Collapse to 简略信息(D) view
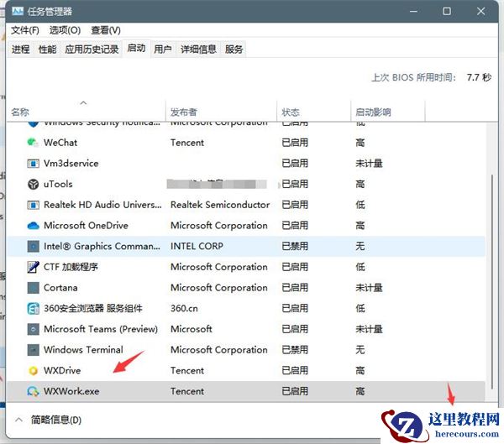 pos(56,420)
